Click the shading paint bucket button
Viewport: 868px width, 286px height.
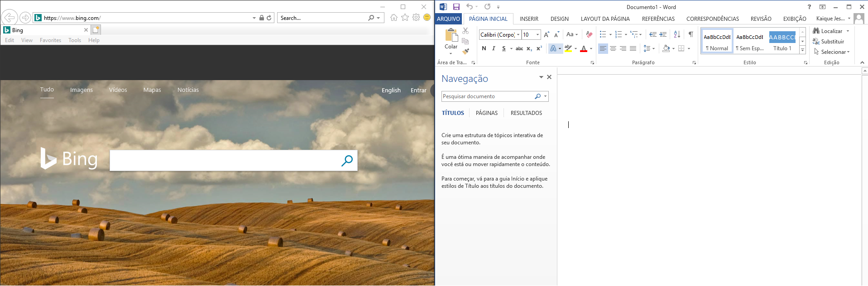tap(666, 48)
